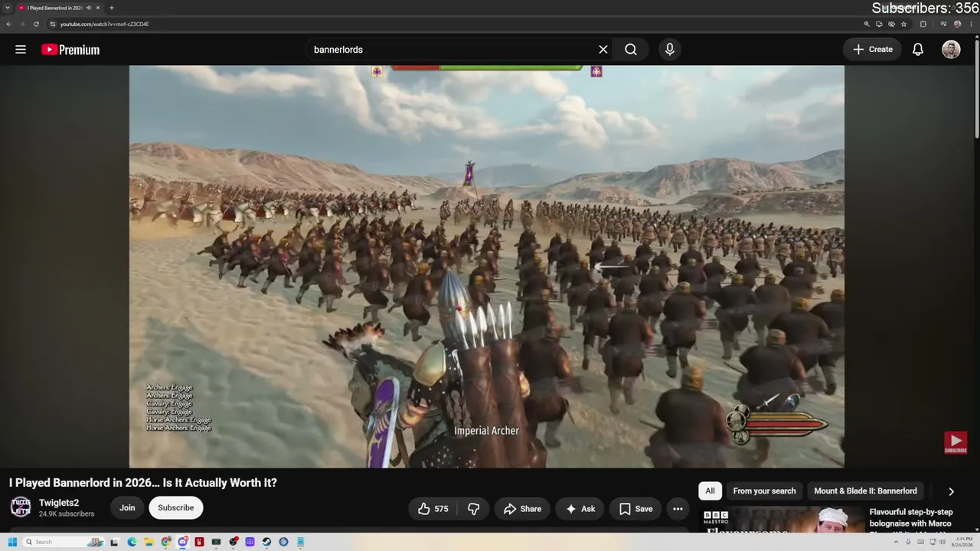980x551 pixels.
Task: Join the Twiglets2 channel membership
Action: [127, 508]
